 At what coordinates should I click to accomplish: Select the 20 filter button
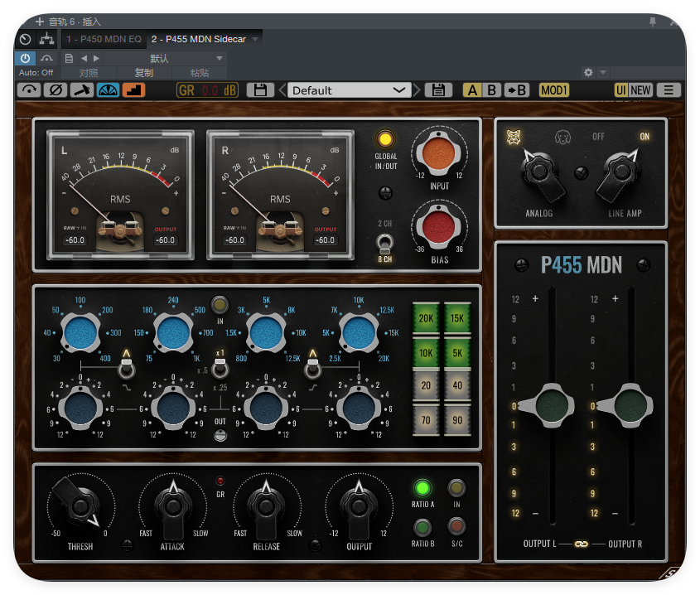(426, 385)
